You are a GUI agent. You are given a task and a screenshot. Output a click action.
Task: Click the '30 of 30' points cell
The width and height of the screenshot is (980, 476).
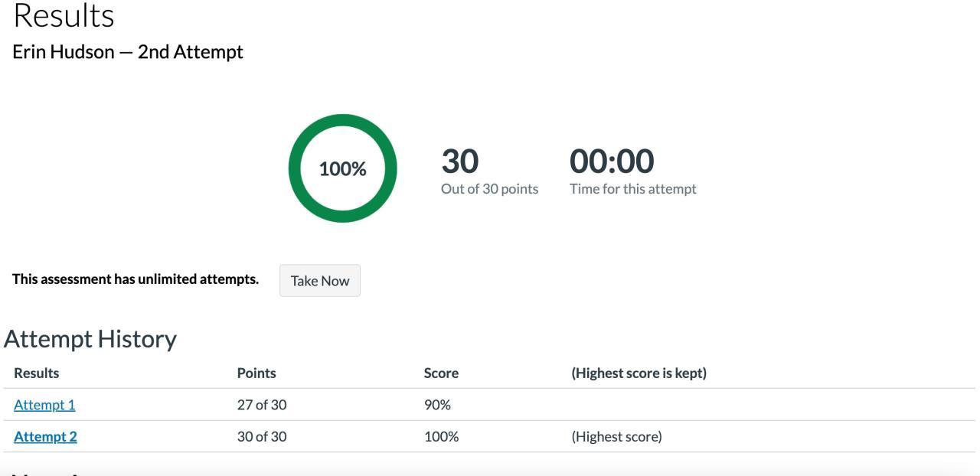pyautogui.click(x=262, y=437)
